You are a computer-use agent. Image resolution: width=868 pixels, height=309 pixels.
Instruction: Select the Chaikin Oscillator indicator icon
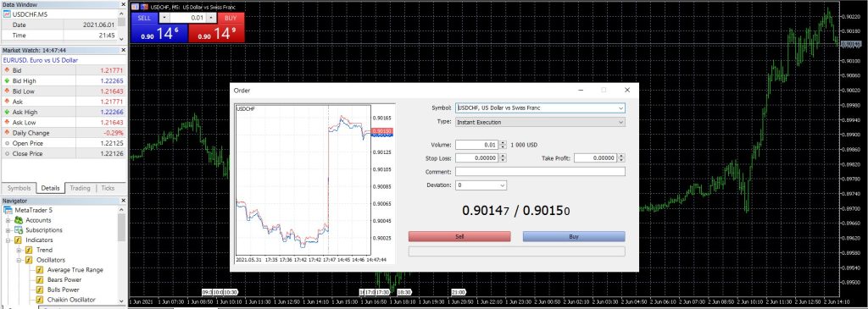[40, 300]
